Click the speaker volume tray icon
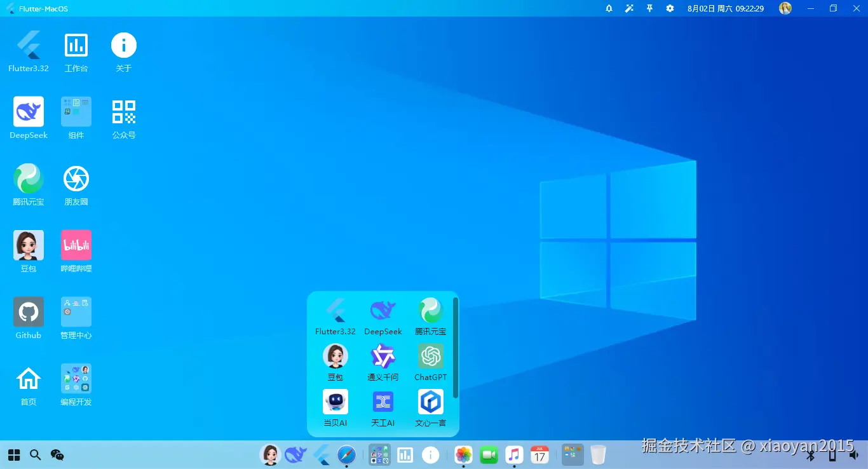The image size is (868, 469). (854, 455)
